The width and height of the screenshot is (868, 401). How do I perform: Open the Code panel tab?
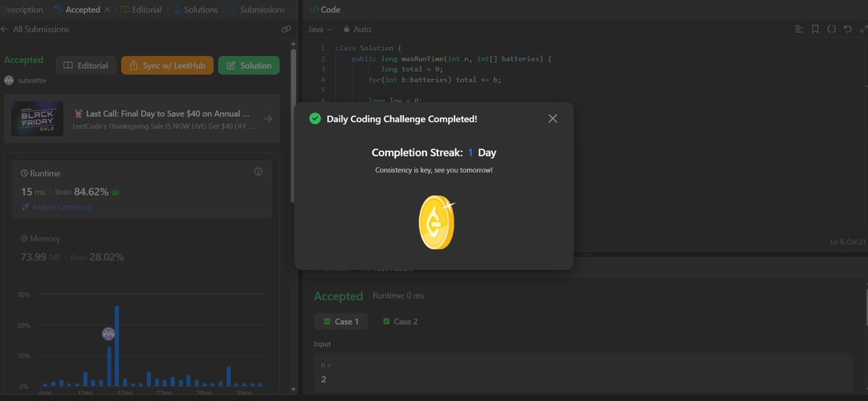(324, 9)
